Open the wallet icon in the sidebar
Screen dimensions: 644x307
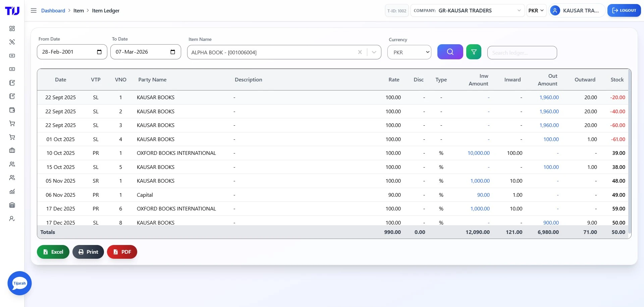(x=12, y=110)
